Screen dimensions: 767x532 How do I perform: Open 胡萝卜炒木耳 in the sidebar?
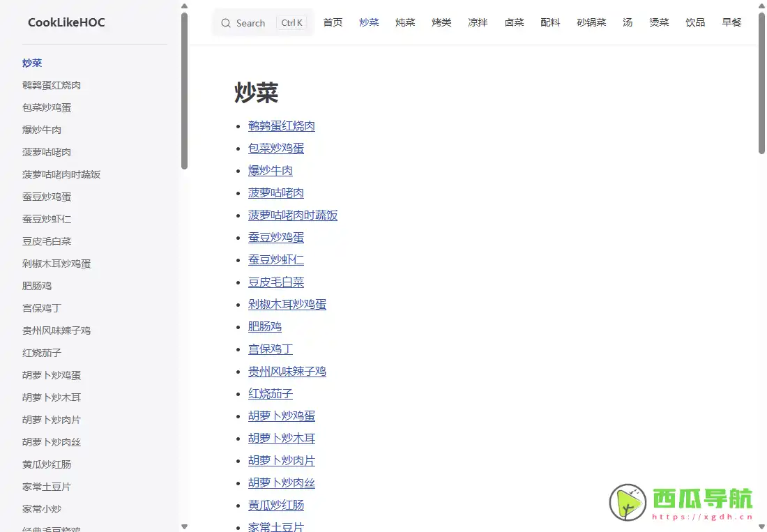coord(52,397)
